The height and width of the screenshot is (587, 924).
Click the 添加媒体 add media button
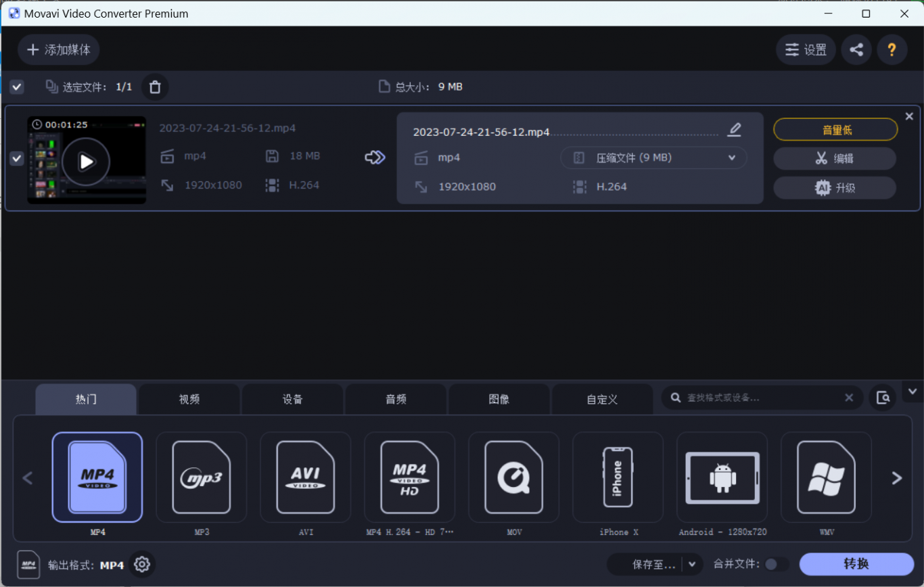[x=59, y=49]
